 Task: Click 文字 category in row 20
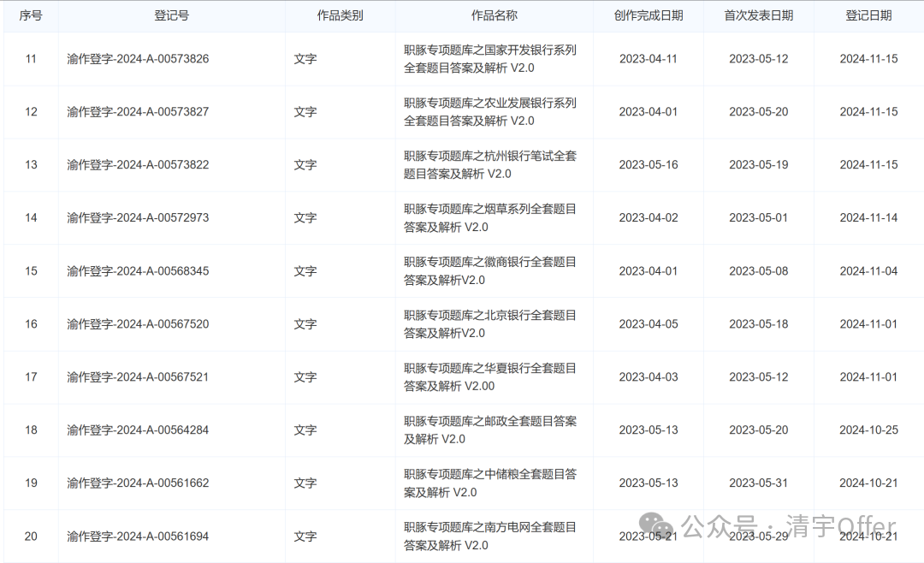[x=305, y=536]
